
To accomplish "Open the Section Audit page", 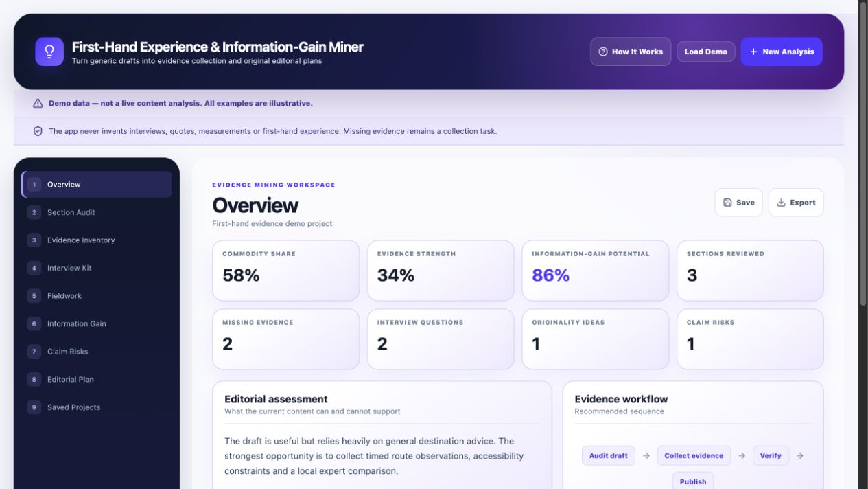I will (x=97, y=212).
